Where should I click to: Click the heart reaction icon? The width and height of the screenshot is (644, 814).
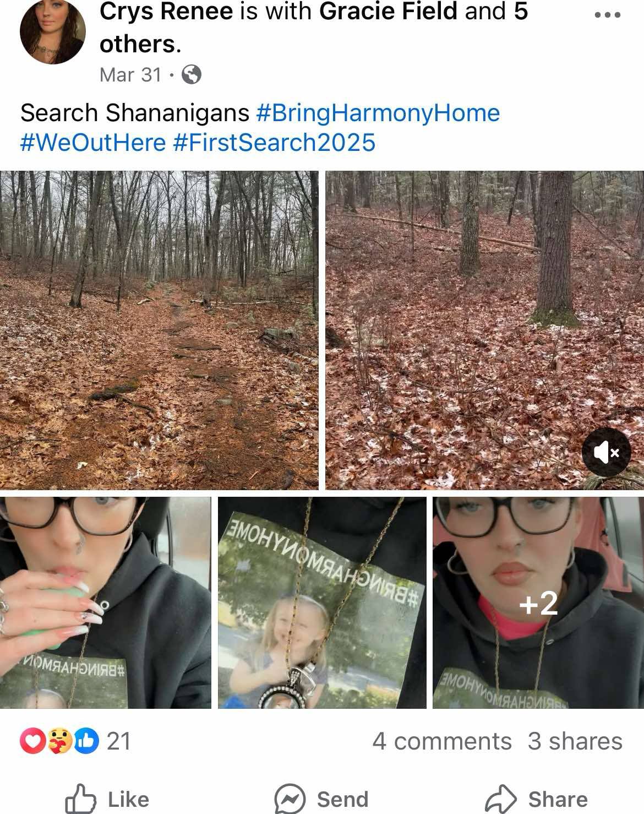(32, 741)
